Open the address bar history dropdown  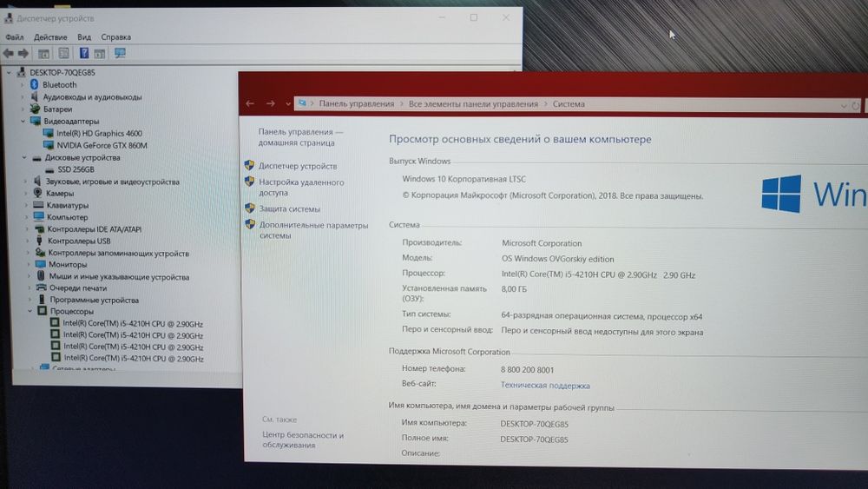(x=844, y=106)
